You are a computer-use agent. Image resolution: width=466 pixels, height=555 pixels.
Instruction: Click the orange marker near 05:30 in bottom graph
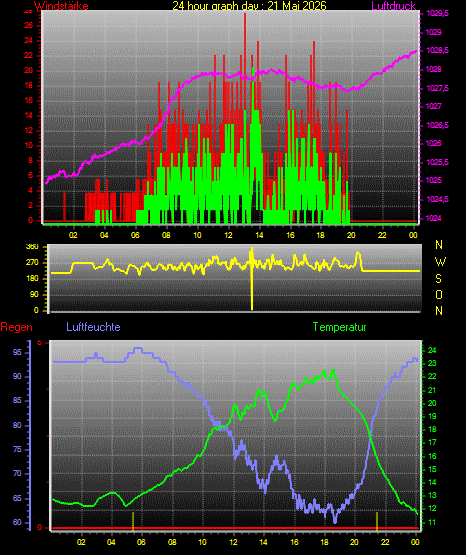pyautogui.click(x=133, y=521)
